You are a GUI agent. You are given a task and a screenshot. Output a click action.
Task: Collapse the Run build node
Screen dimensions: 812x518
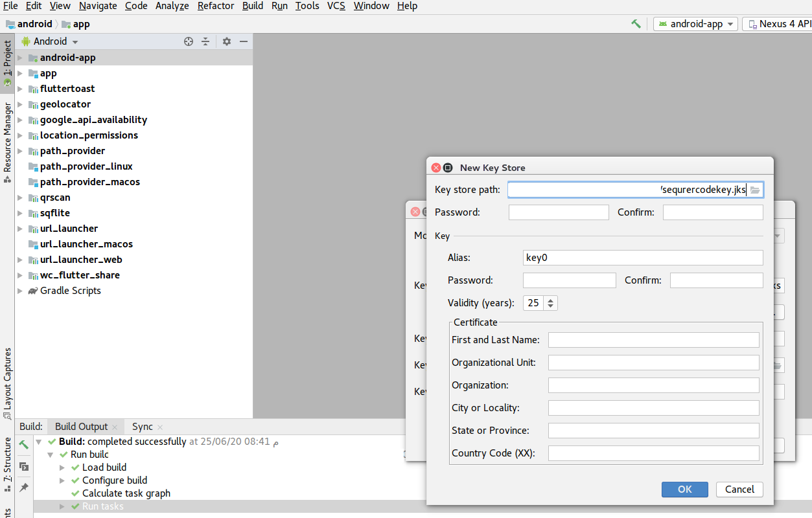[x=50, y=454]
